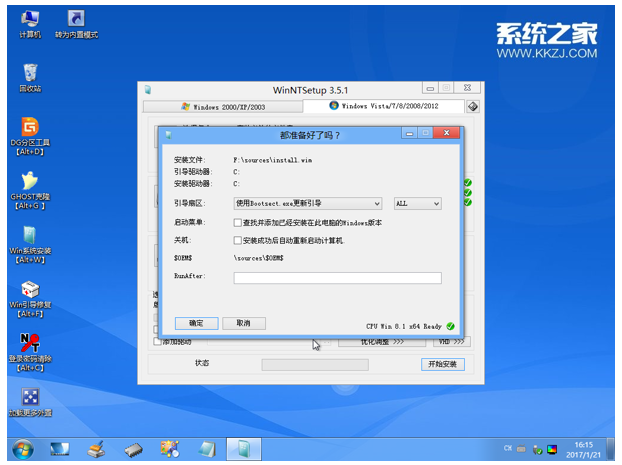Click the 开始安装 button in WinNTSetup

click(443, 364)
